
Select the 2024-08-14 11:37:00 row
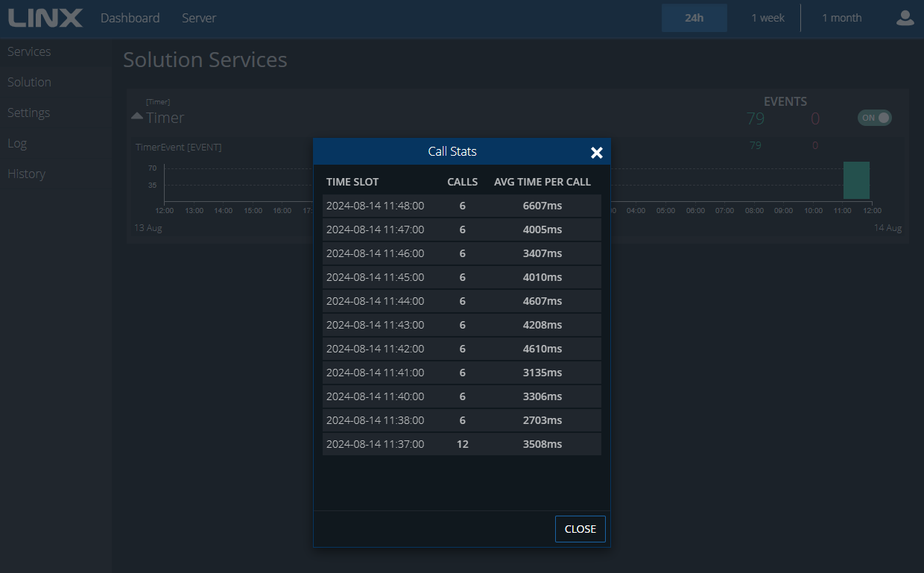(x=462, y=444)
